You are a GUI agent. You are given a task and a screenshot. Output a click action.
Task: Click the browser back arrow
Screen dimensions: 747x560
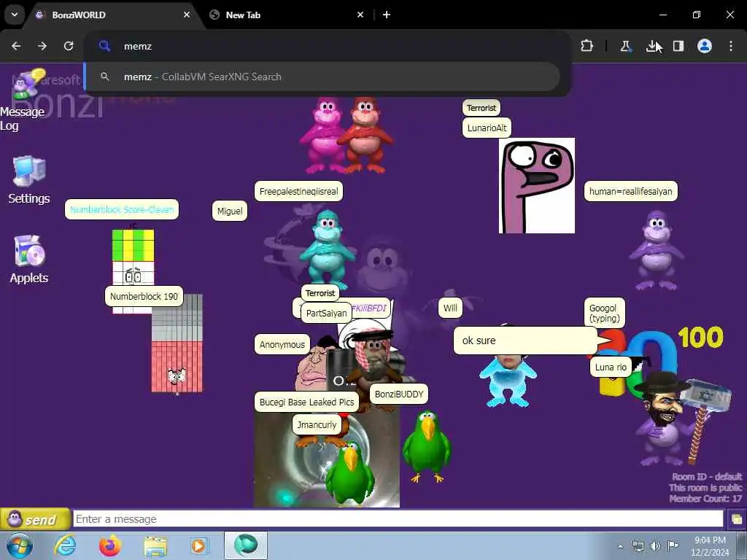(x=16, y=46)
